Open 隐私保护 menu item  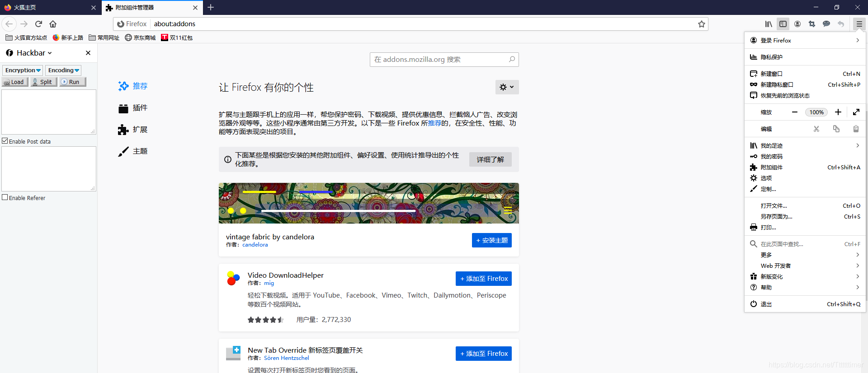click(805, 57)
